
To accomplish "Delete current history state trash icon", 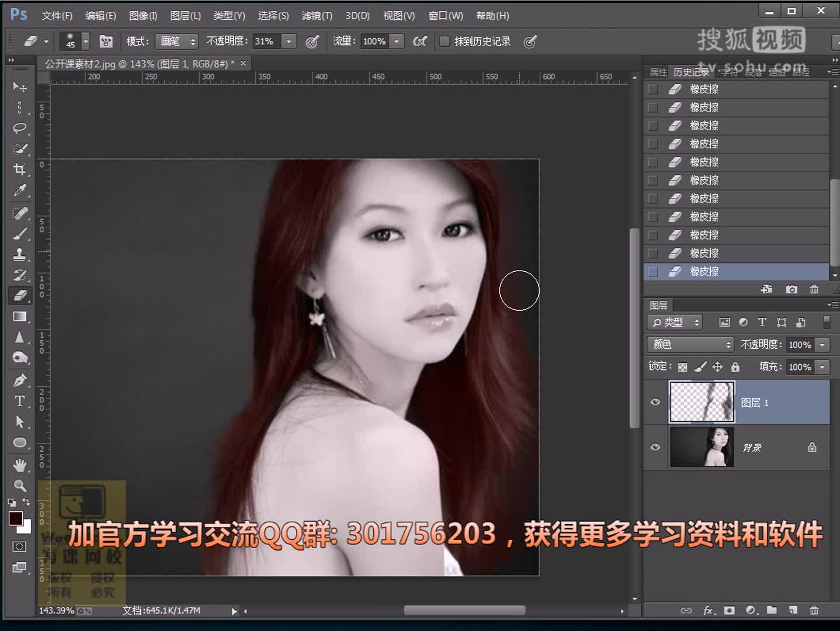I will [814, 289].
